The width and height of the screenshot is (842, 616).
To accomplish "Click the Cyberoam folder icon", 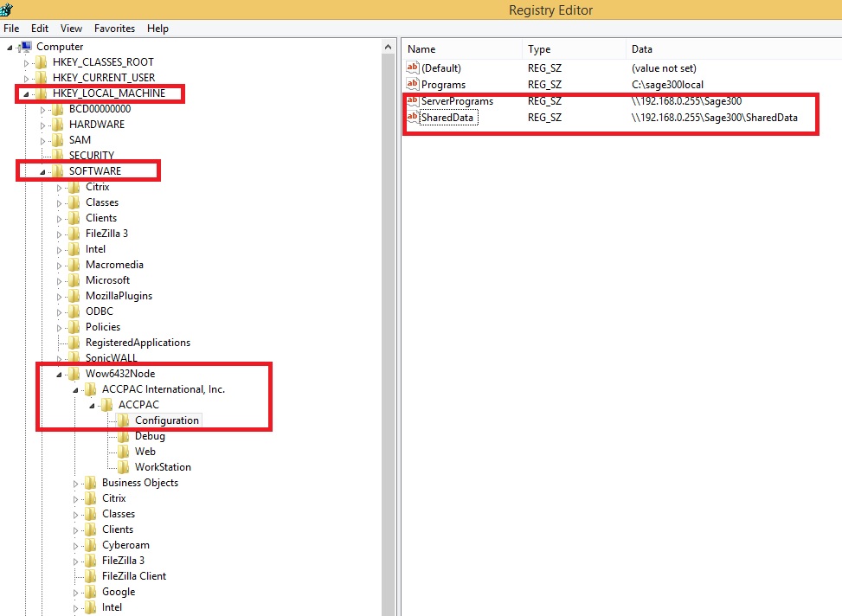I will [91, 545].
